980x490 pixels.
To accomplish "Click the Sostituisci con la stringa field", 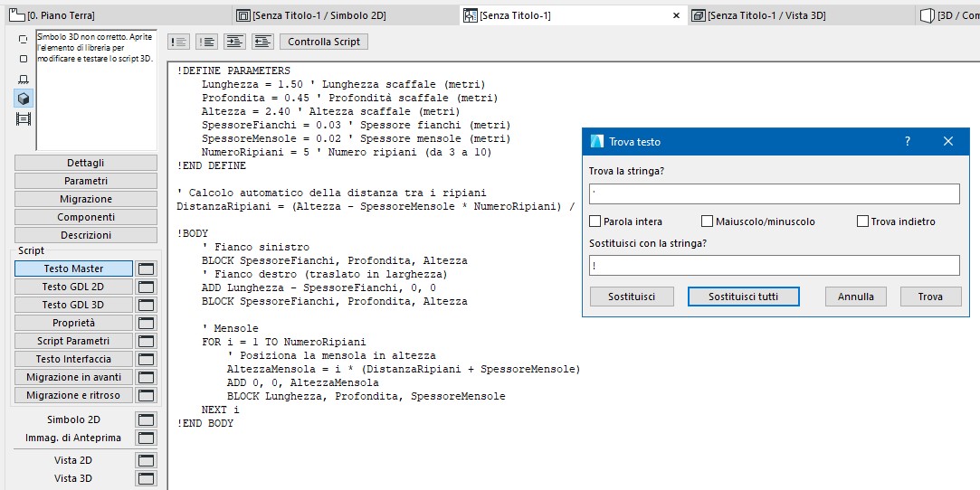I will (x=774, y=265).
